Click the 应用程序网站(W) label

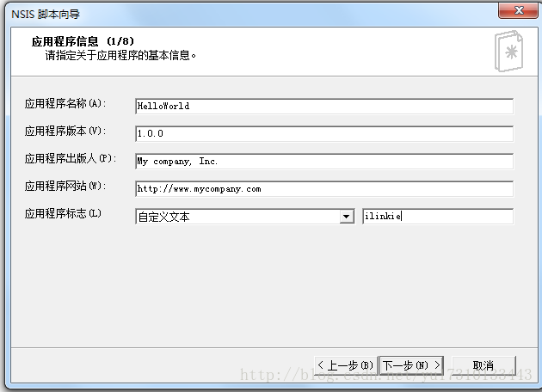[x=65, y=186]
